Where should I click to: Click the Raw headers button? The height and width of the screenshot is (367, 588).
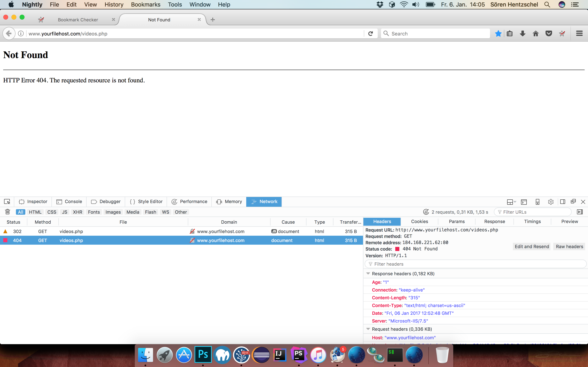coord(569,247)
